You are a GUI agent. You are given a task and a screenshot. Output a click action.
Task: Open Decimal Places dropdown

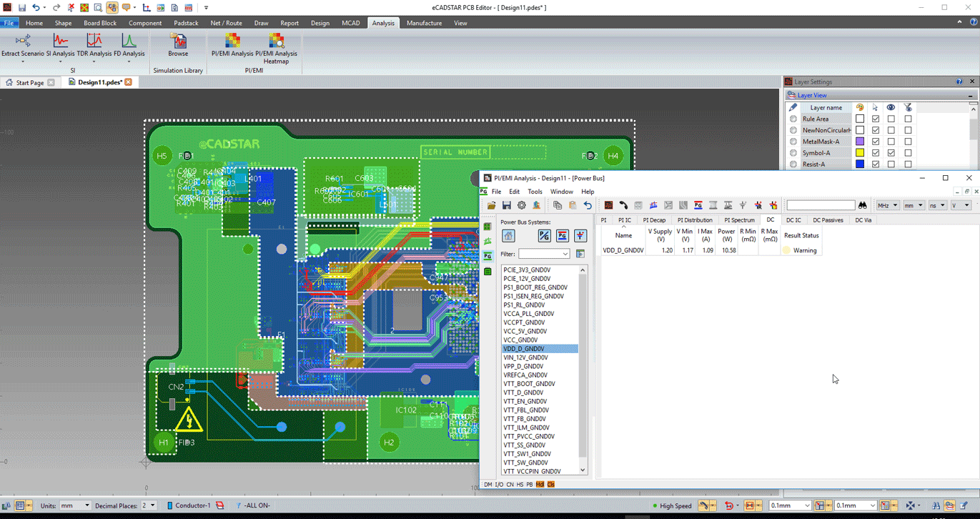(152, 505)
